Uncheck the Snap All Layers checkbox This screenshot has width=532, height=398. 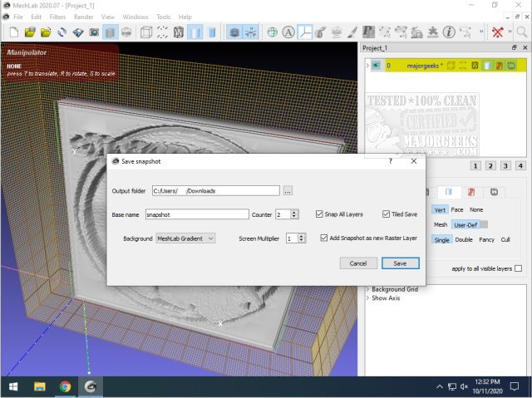point(320,214)
